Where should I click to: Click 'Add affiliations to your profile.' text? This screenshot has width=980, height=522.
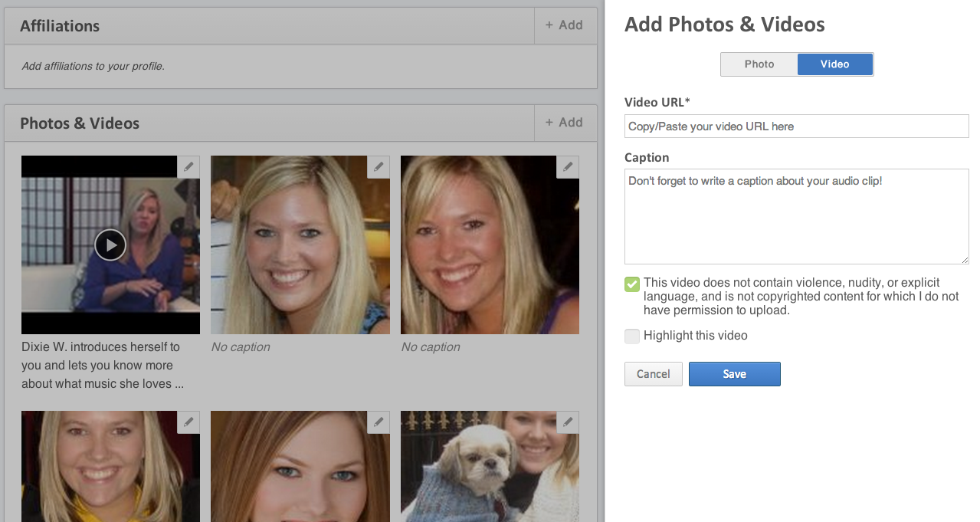[93, 67]
